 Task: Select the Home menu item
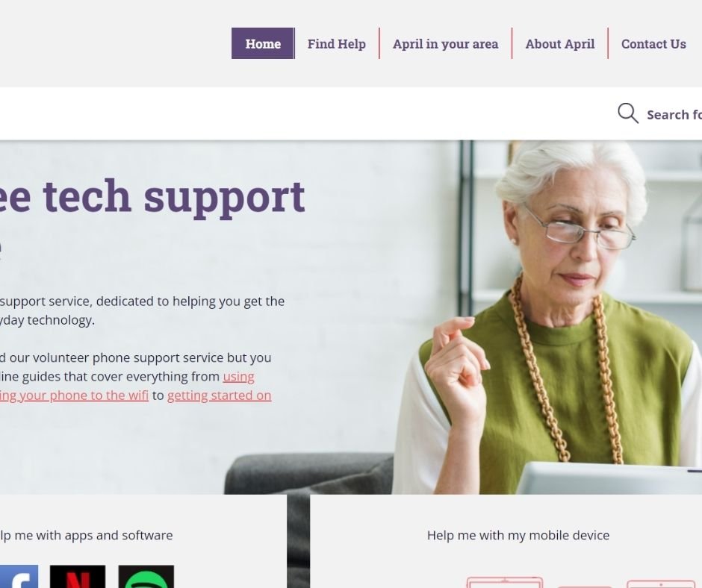click(263, 43)
